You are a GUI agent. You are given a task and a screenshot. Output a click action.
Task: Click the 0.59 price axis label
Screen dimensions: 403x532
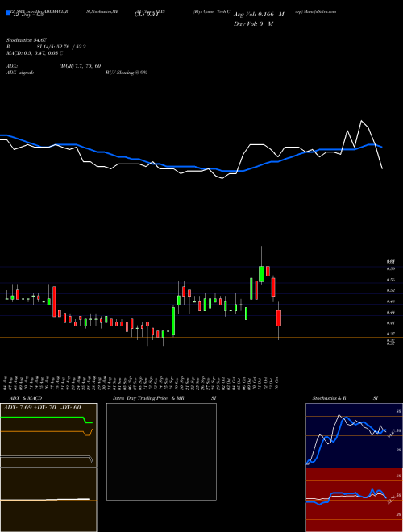(390, 268)
